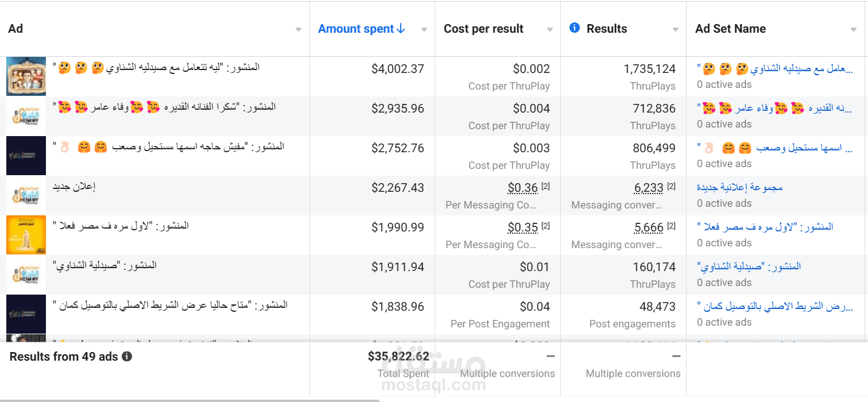The height and width of the screenshot is (402, 868).
Task: Click the sort arrow beside Amount spent
Action: click(401, 29)
